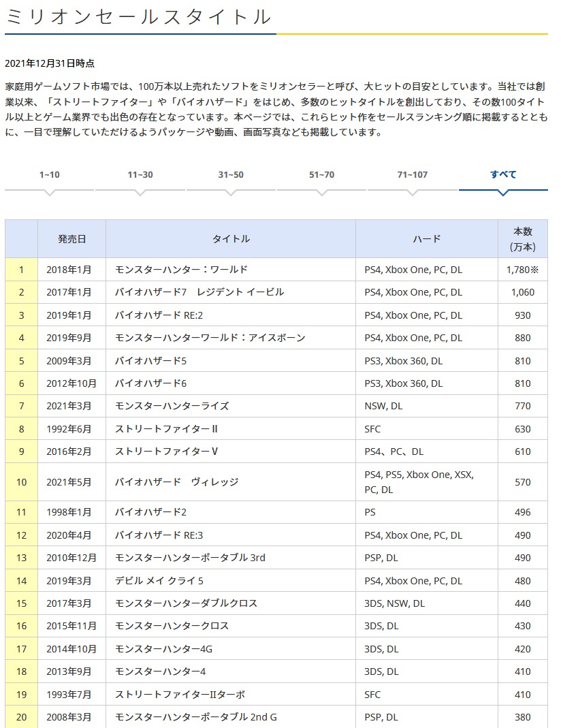Show the 51~70 ranking tab
The image size is (561, 728).
tap(321, 174)
